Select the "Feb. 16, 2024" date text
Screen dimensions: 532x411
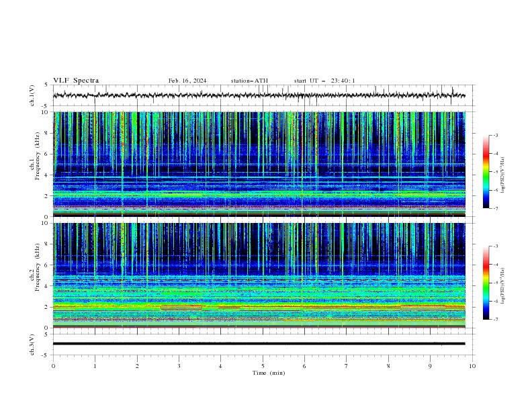tap(187, 81)
